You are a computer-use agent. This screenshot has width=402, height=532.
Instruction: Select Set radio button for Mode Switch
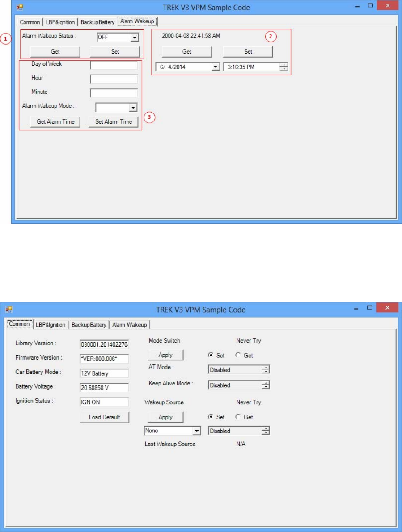(216, 355)
